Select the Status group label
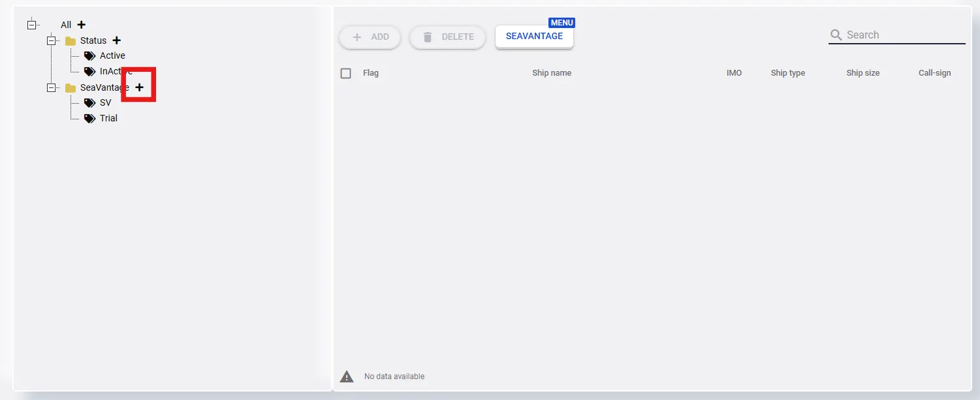980x400 pixels. click(x=93, y=40)
